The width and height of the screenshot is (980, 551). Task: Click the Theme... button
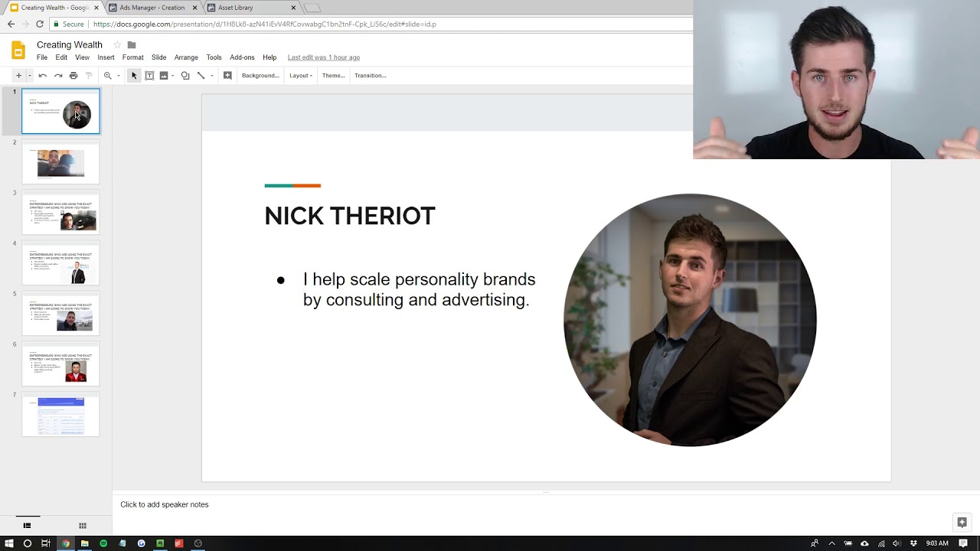[333, 76]
